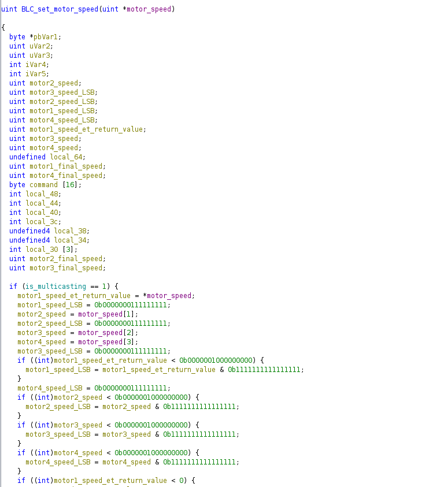
Task: Click motor_speed[3] array access
Action: pyautogui.click(x=106, y=342)
